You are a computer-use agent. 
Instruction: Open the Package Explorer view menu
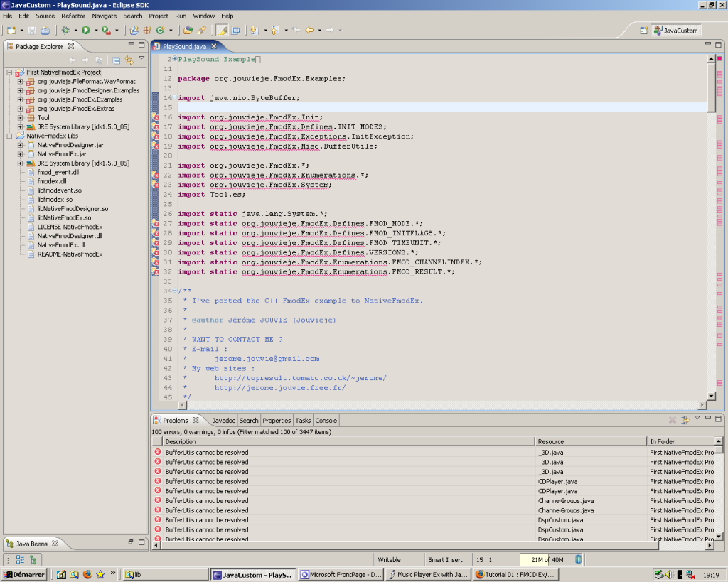141,58
